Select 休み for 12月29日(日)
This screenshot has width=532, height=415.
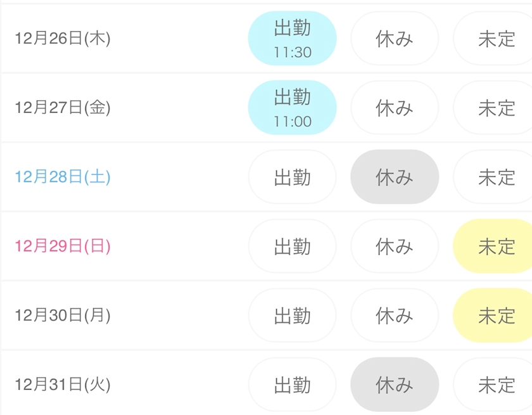pyautogui.click(x=394, y=246)
